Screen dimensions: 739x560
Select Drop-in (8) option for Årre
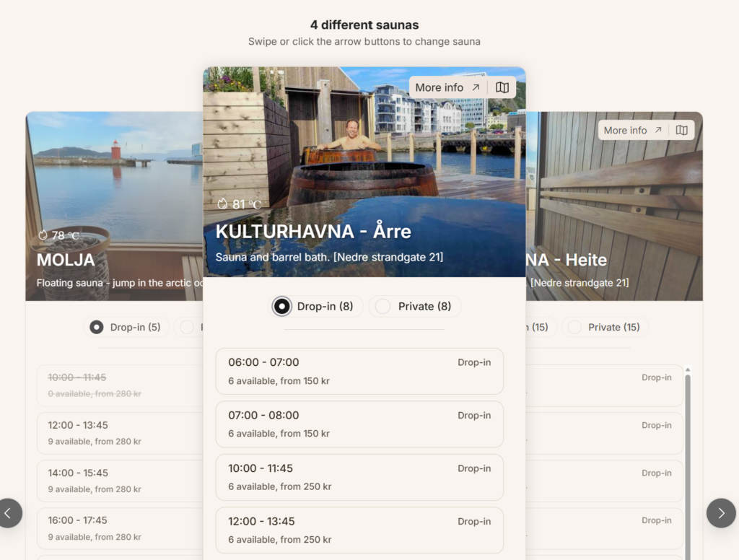pyautogui.click(x=316, y=307)
